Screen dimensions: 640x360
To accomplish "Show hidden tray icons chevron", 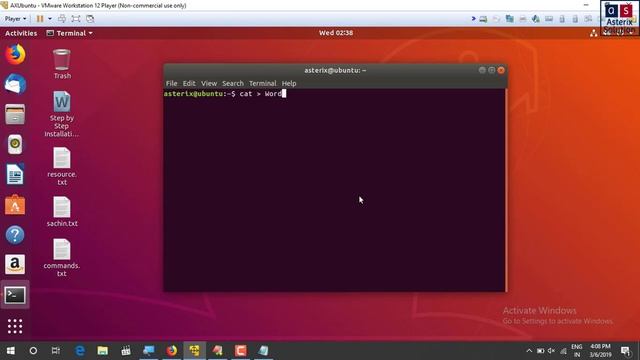I will pyautogui.click(x=529, y=351).
